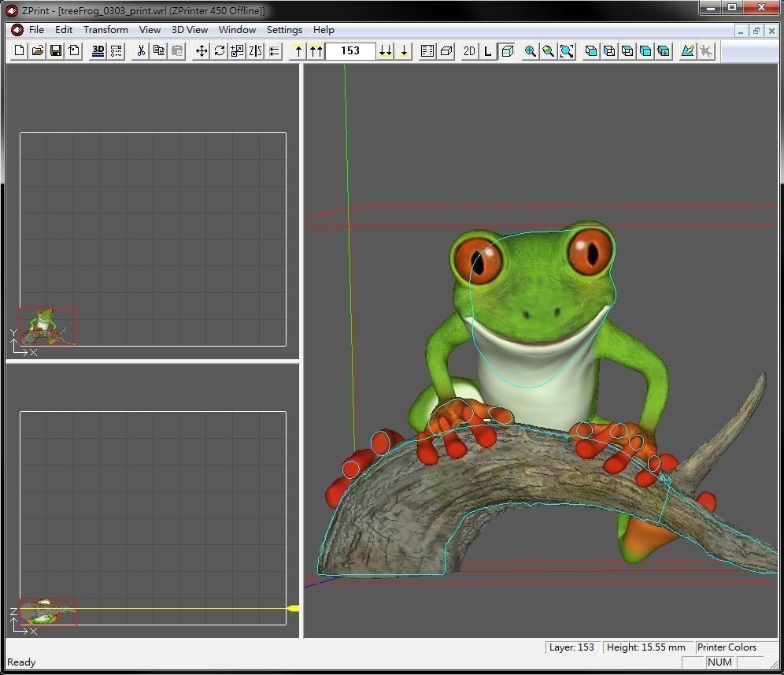Screen dimensions: 784x675
Task: Click the Copy icon in the toolbar
Action: coord(159,51)
